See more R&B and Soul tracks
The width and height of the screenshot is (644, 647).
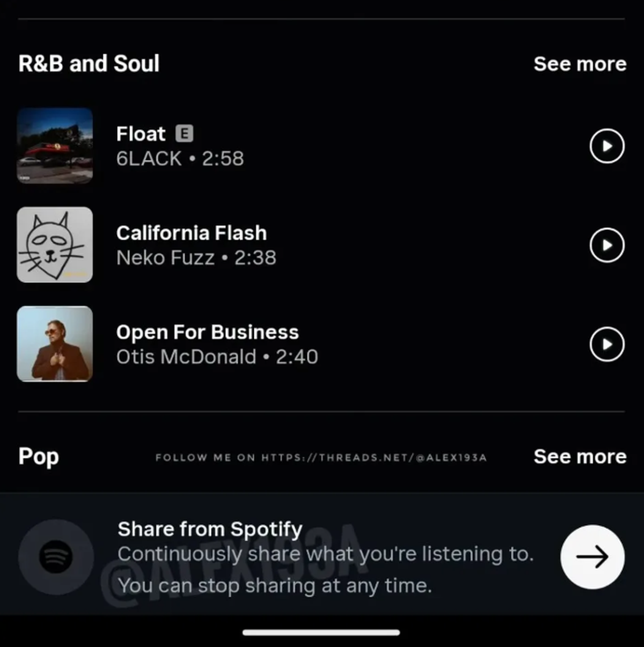click(x=580, y=64)
